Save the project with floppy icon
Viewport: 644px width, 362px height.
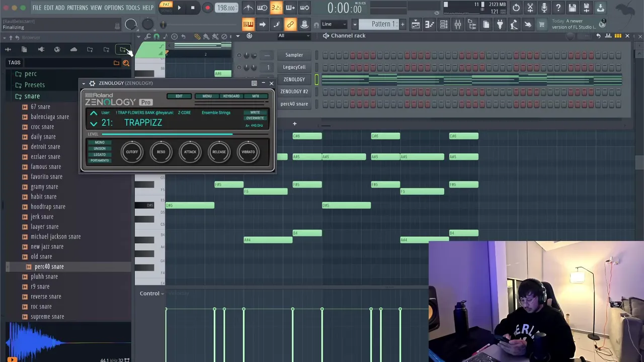tap(573, 8)
